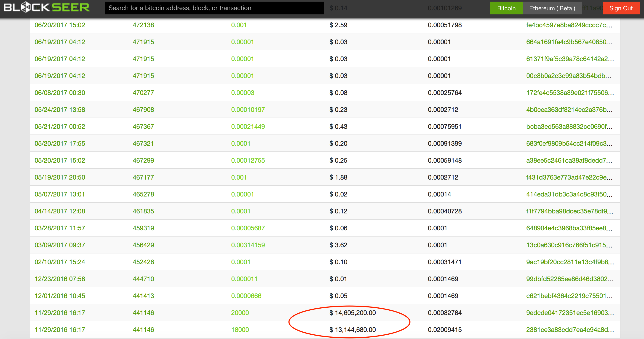
Task: Click the Sign Out button
Action: (x=621, y=8)
